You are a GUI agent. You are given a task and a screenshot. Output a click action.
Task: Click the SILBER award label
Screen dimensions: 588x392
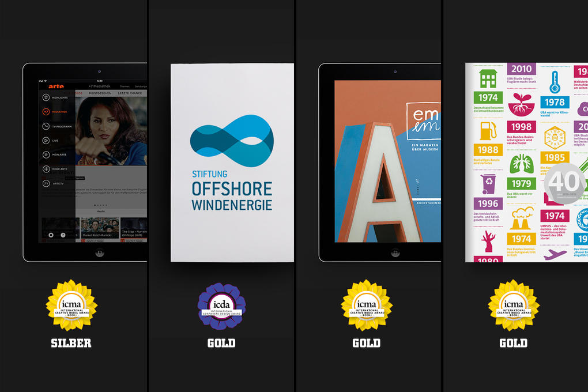coord(71,343)
